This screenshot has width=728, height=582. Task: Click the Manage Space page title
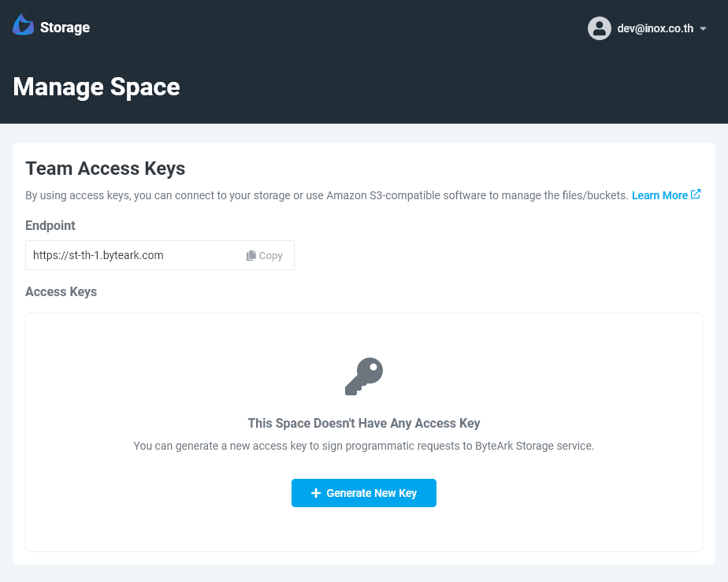point(96,87)
